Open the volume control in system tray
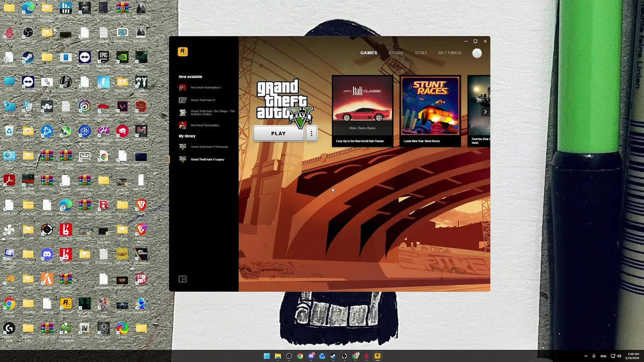The image size is (644, 362). pos(619,356)
